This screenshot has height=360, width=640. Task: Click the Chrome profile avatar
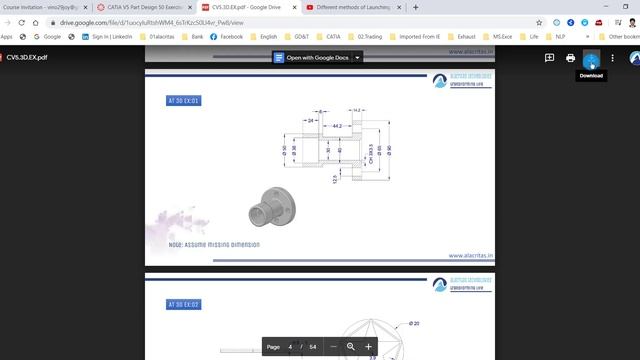coord(633,23)
